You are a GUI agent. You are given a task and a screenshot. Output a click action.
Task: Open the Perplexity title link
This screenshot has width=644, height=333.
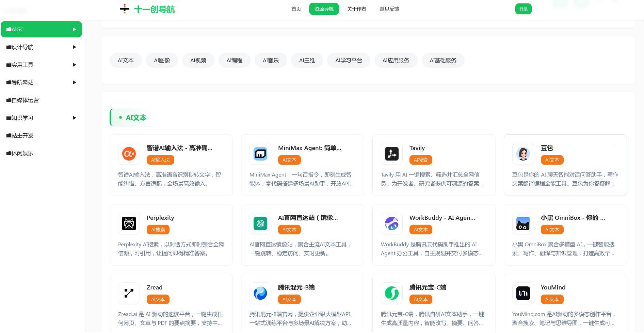pos(160,218)
